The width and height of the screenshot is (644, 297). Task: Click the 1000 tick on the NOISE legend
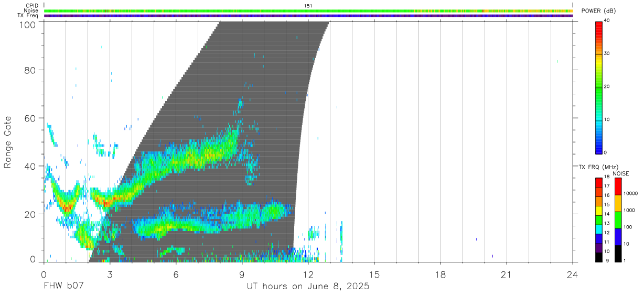pyautogui.click(x=630, y=211)
